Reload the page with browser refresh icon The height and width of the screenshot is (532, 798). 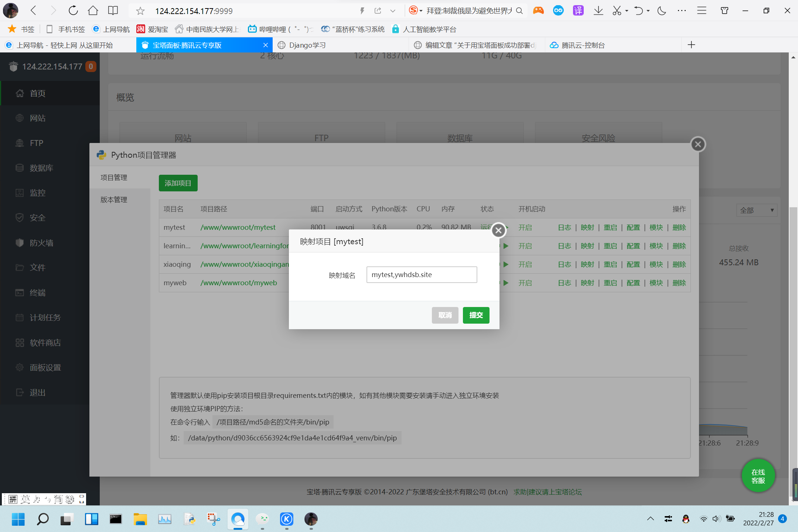[73, 10]
